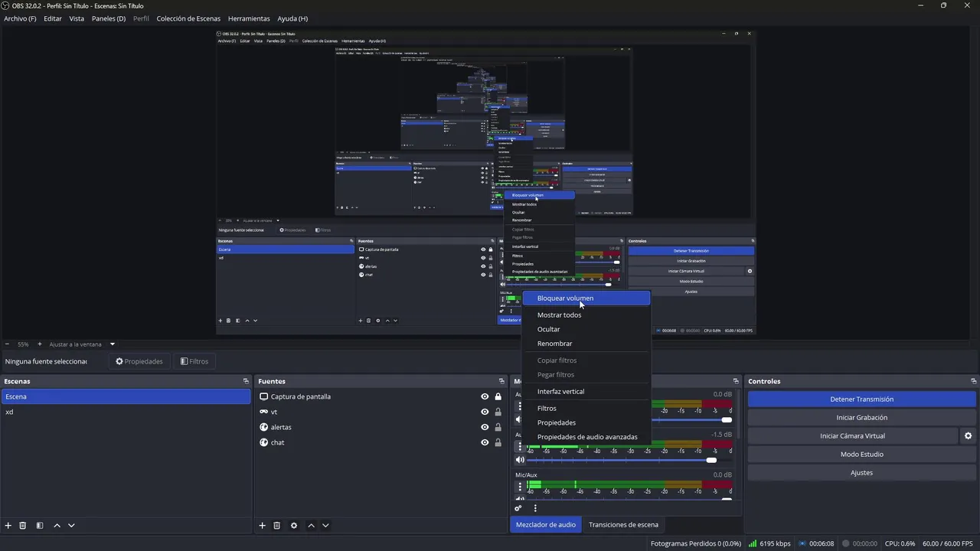Delete selected source with the Fuentes trash icon

(277, 526)
